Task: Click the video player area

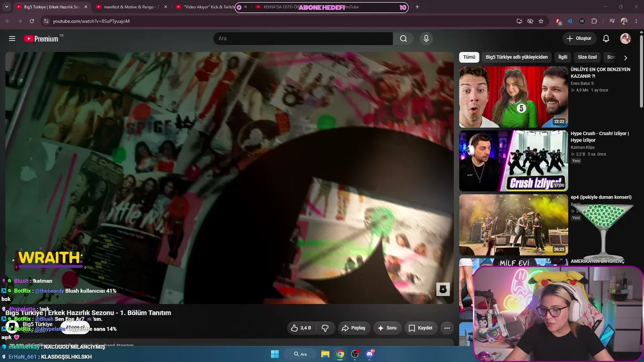Action: click(x=229, y=178)
